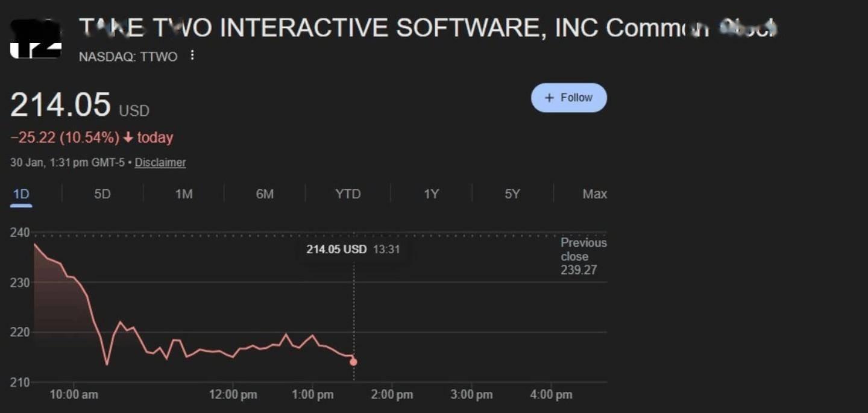Click the red data point marker at 13:31
The width and height of the screenshot is (868, 413).
[x=353, y=362]
